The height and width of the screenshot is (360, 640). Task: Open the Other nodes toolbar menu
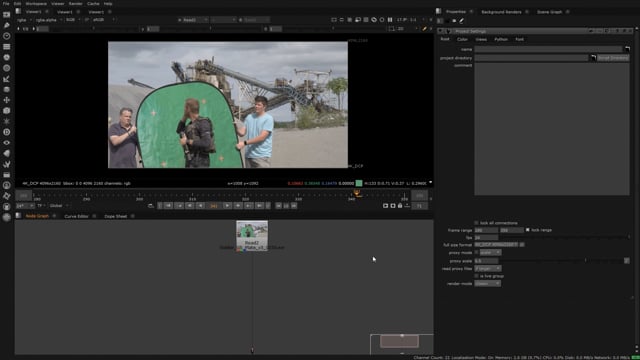click(7, 175)
